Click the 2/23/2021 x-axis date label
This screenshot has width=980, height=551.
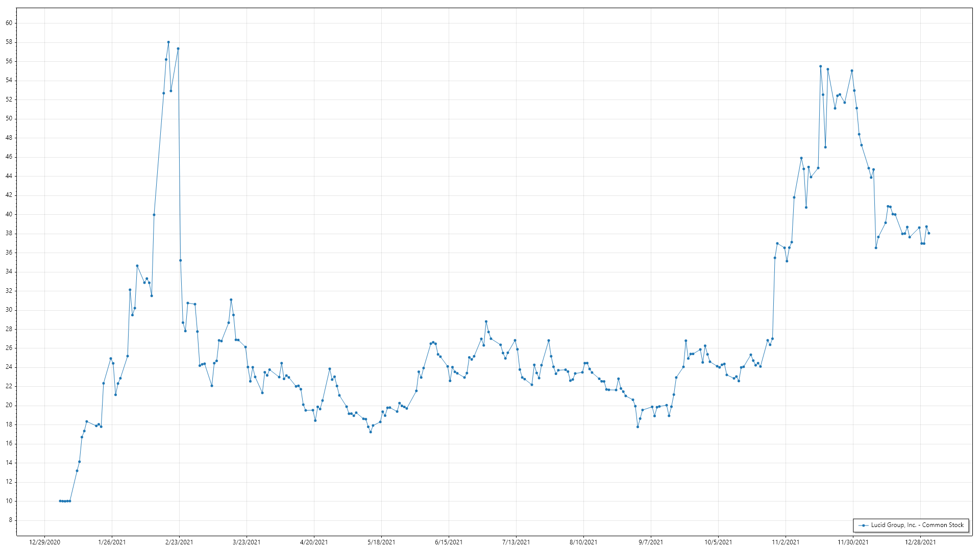click(x=179, y=542)
